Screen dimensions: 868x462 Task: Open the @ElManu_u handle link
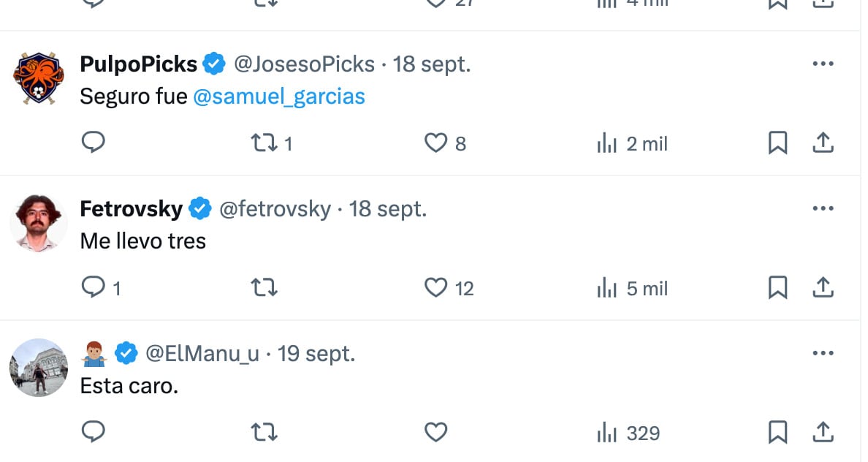pyautogui.click(x=202, y=354)
